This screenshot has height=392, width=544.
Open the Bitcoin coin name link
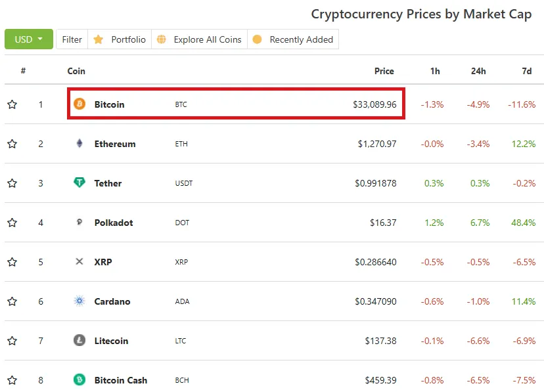(x=109, y=104)
